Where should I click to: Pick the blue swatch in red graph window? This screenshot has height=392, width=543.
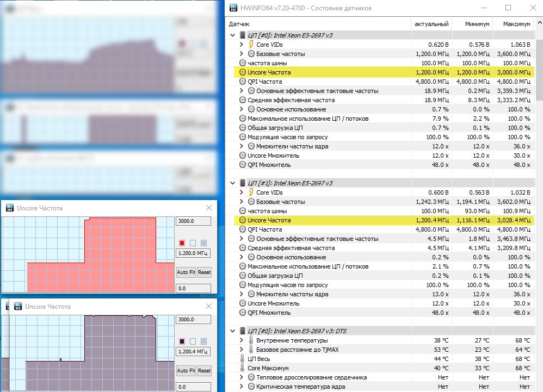click(x=203, y=243)
